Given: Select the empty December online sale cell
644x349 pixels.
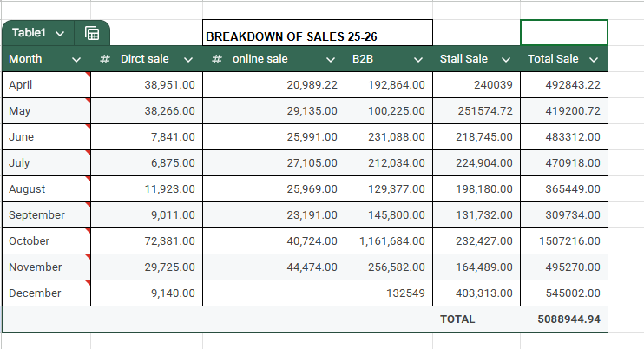Looking at the screenshot, I should click(273, 293).
